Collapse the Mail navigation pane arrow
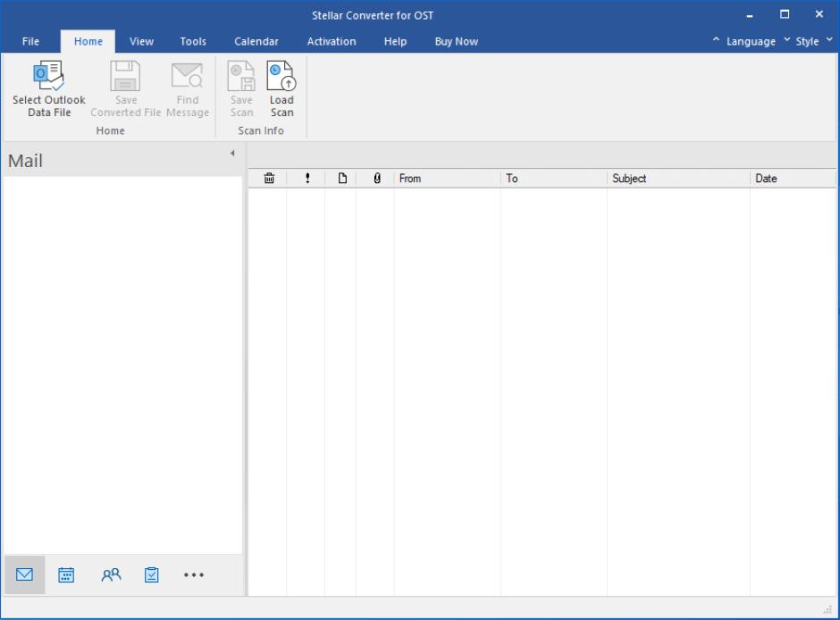840x620 pixels. pyautogui.click(x=232, y=154)
